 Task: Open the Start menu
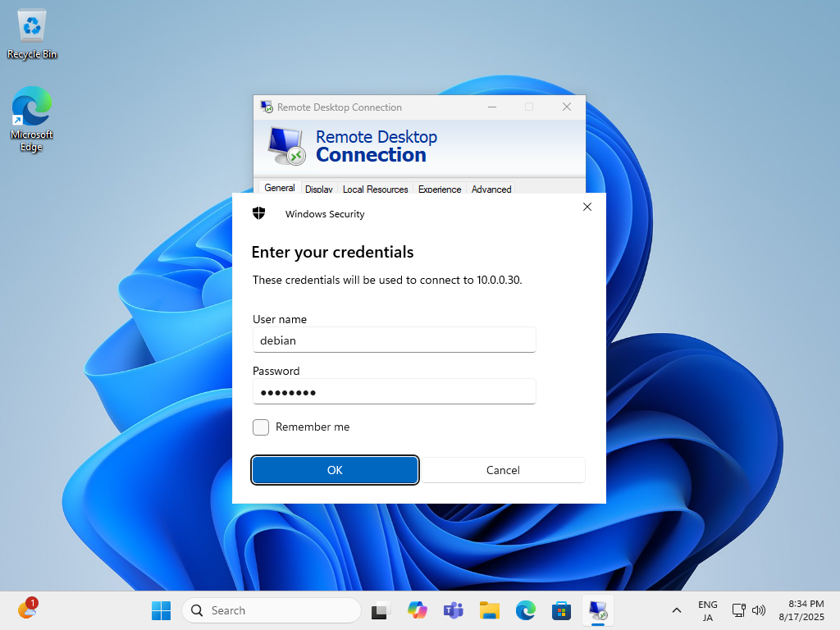point(161,610)
